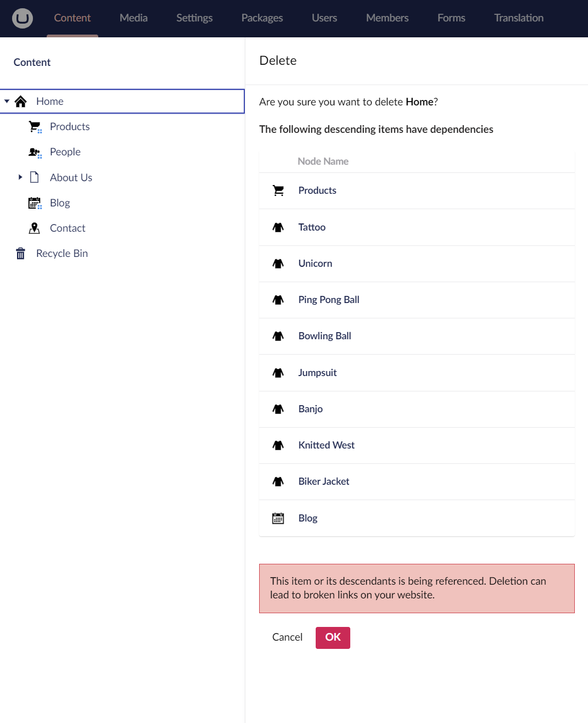Collapse the Home tree node
Image resolution: width=588 pixels, height=723 pixels.
7,101
